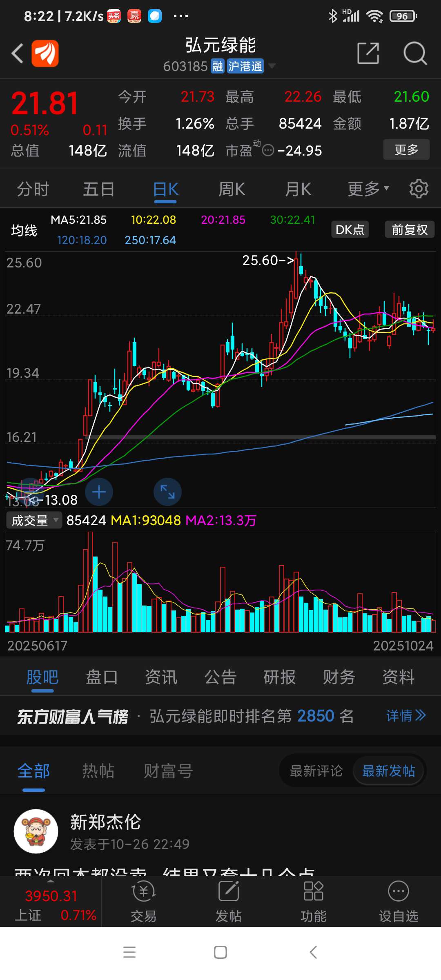
Task: Open 研报 tab
Action: 280,677
